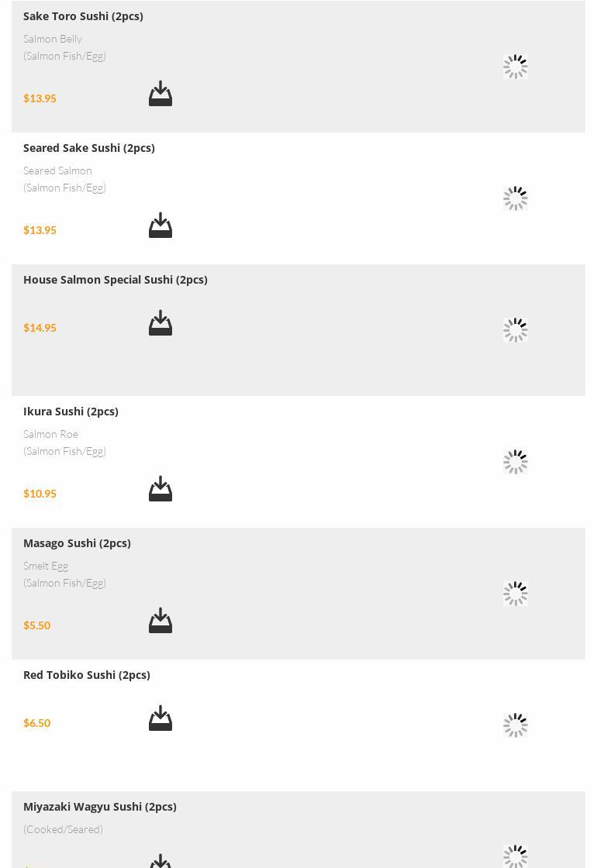The image size is (597, 868).
Task: Add House Salmon Special Sushi to order
Action: [160, 323]
